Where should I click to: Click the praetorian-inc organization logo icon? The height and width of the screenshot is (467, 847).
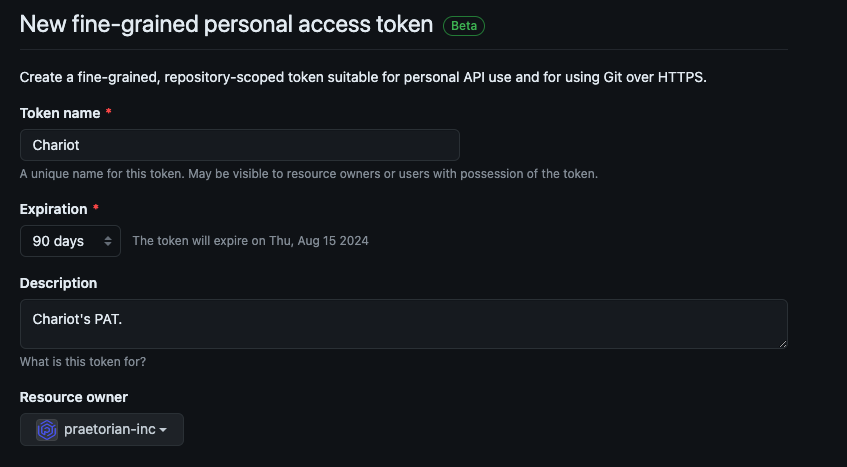click(x=47, y=430)
